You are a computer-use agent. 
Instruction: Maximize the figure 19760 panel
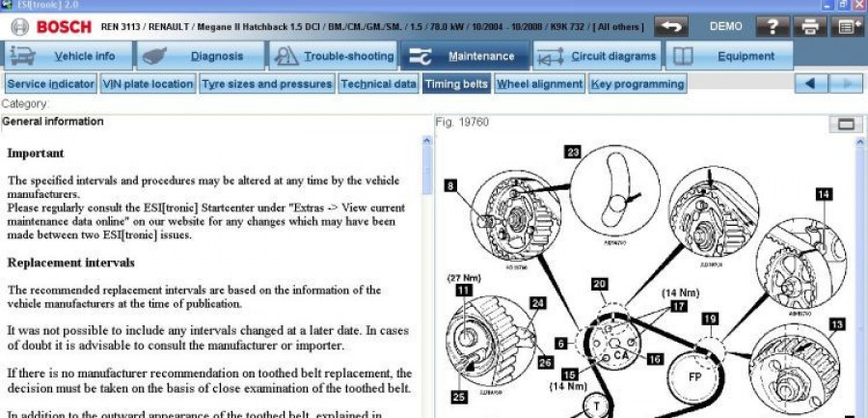coord(845,125)
